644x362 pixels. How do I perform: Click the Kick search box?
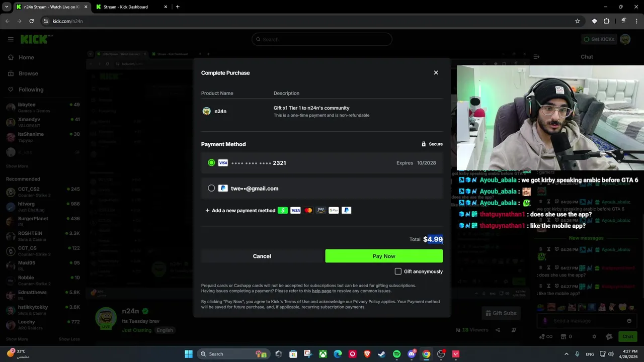point(322,39)
